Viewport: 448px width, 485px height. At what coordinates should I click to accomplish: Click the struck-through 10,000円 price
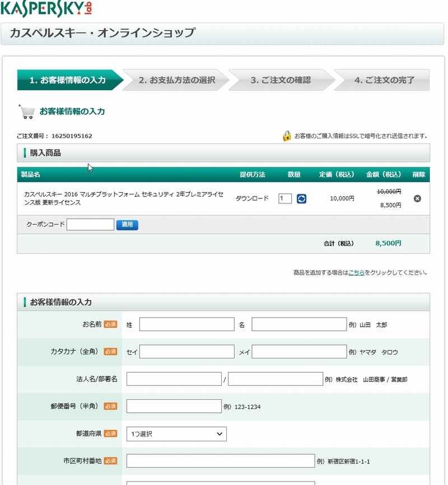(x=389, y=192)
